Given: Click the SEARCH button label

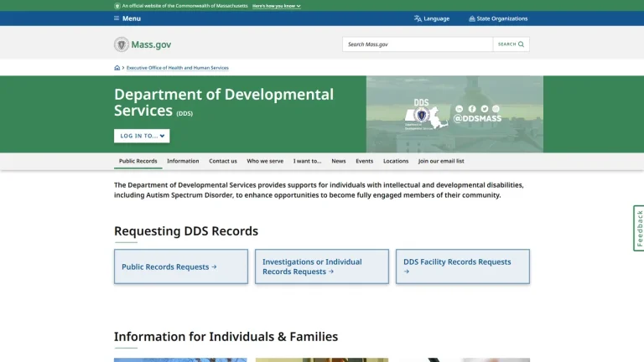Looking at the screenshot, I should [x=506, y=44].
